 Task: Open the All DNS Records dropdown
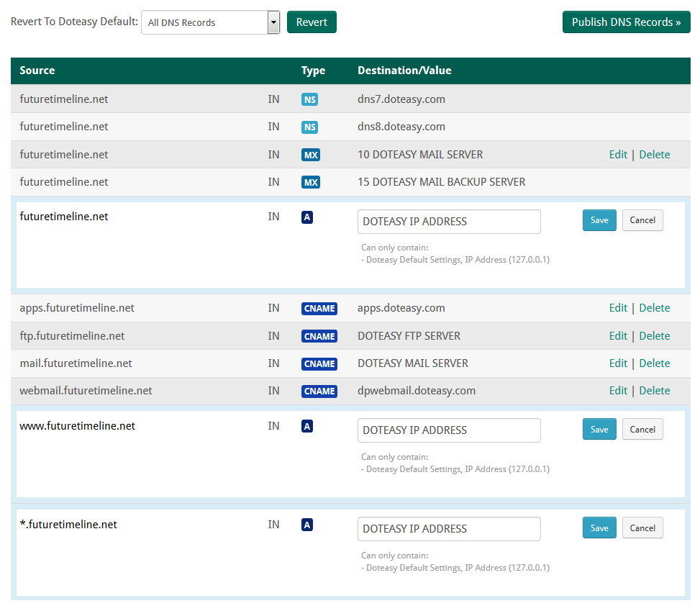click(210, 22)
